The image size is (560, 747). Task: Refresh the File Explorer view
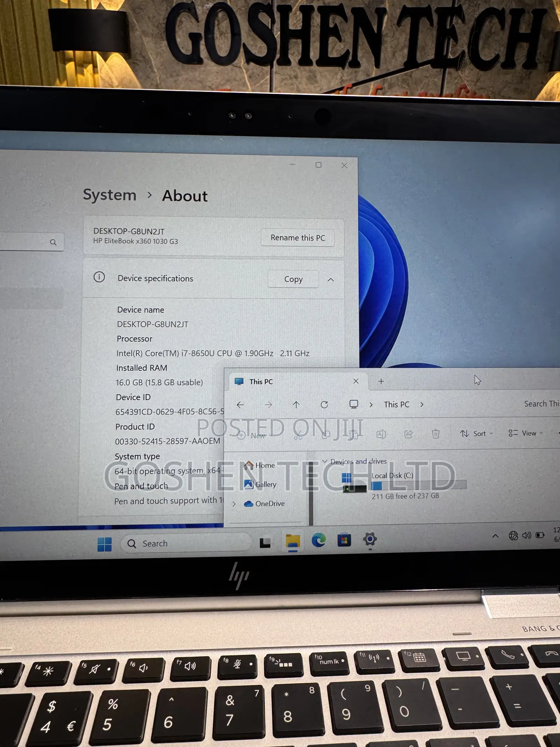(324, 405)
